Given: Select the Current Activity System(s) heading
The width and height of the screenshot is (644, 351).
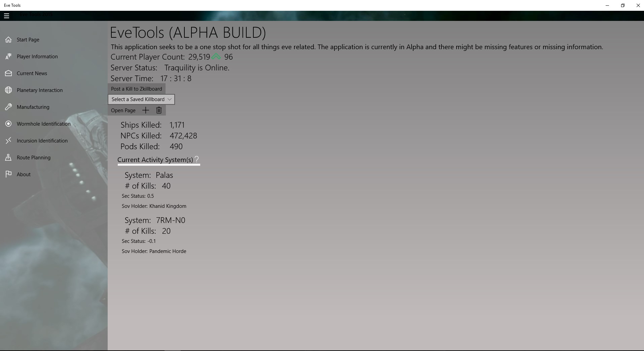Looking at the screenshot, I should [155, 160].
